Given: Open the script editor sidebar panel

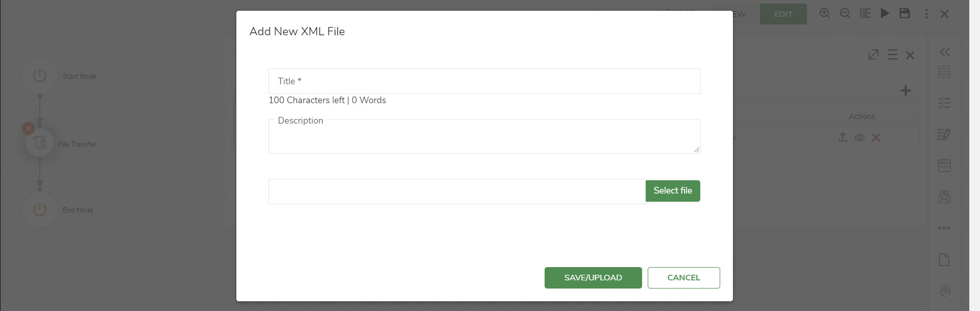Looking at the screenshot, I should coord(944,134).
